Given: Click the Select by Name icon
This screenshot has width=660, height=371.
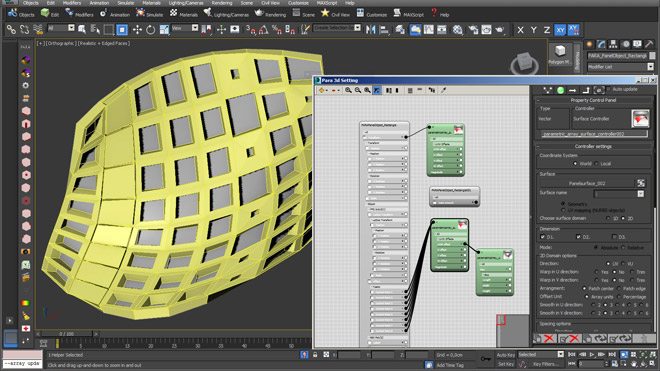Looking at the screenshot, I should click(x=96, y=29).
